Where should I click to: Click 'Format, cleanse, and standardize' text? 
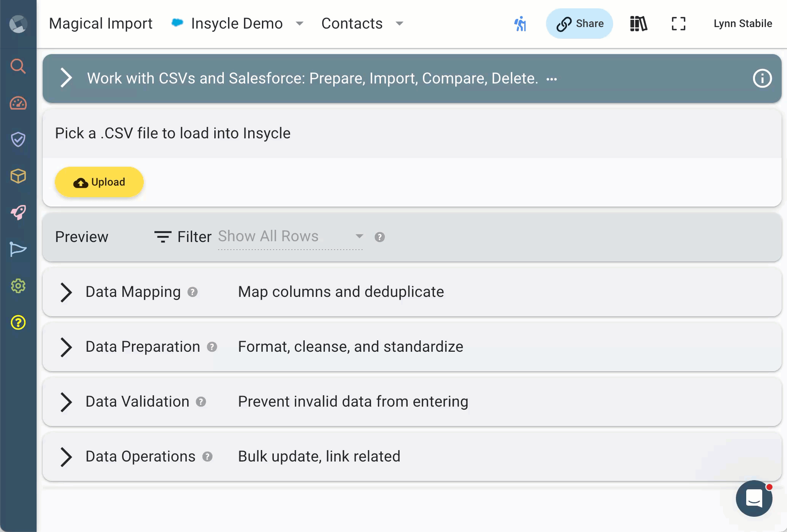pos(350,347)
